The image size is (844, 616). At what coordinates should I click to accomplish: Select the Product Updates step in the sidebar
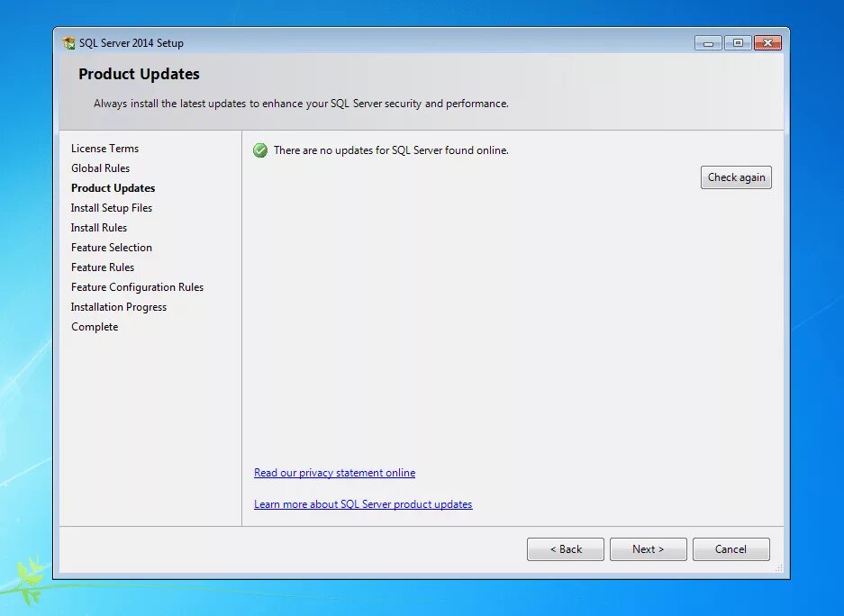tap(113, 188)
